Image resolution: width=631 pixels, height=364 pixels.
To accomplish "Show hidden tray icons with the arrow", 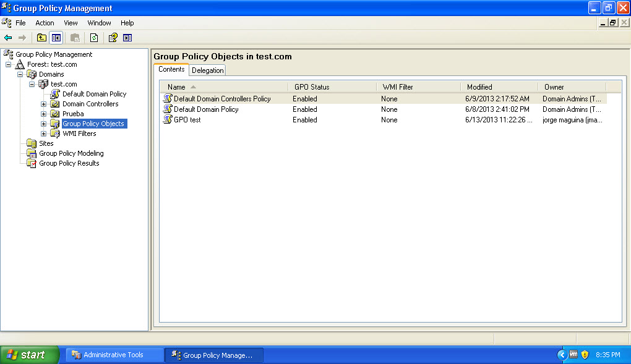I will 562,355.
